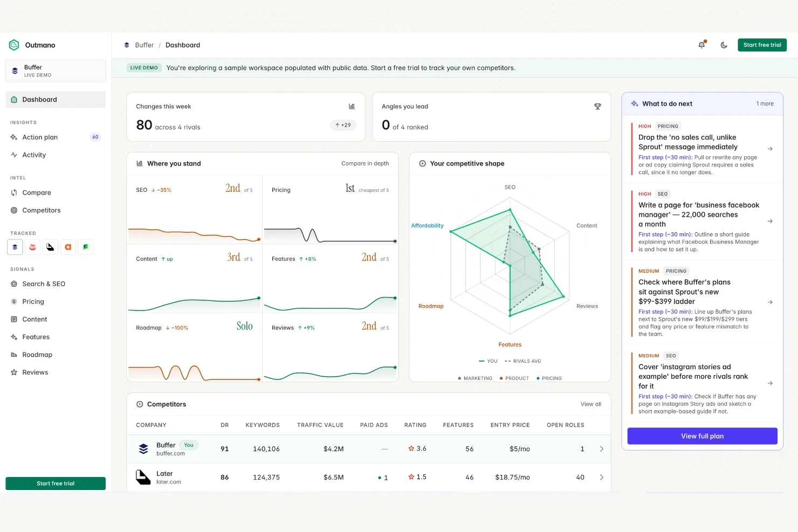This screenshot has width=798, height=532.
Task: Open the Buffer workspace switcher
Action: (x=56, y=71)
